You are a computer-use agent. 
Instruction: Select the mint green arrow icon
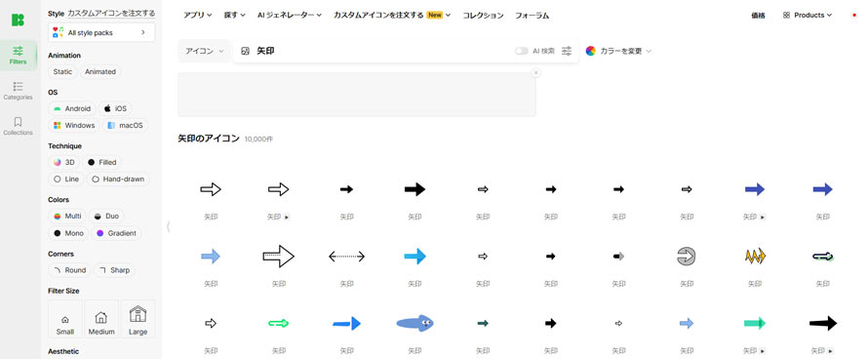[755, 323]
